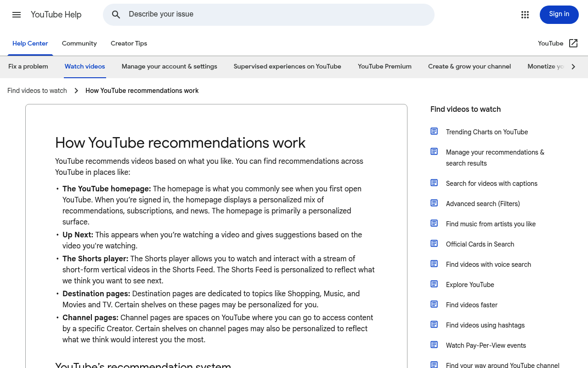Switch to the Community tab
Screen dimensions: 588x368
pyautogui.click(x=79, y=43)
